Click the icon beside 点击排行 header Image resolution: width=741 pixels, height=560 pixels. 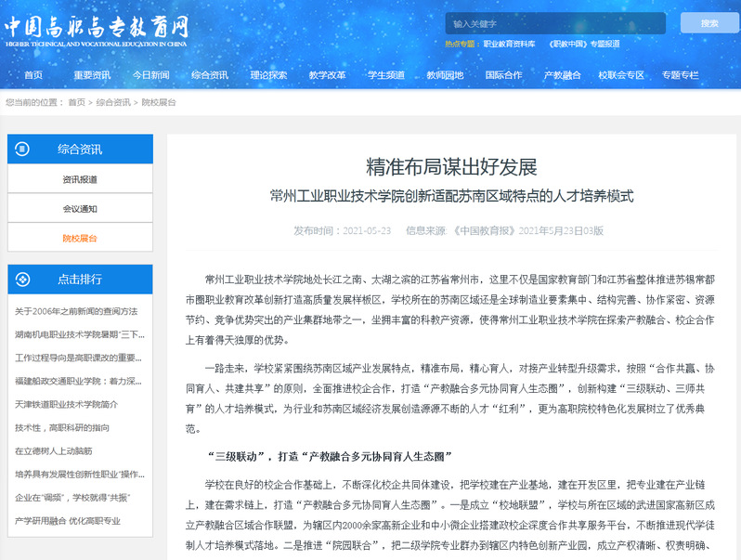tap(22, 279)
